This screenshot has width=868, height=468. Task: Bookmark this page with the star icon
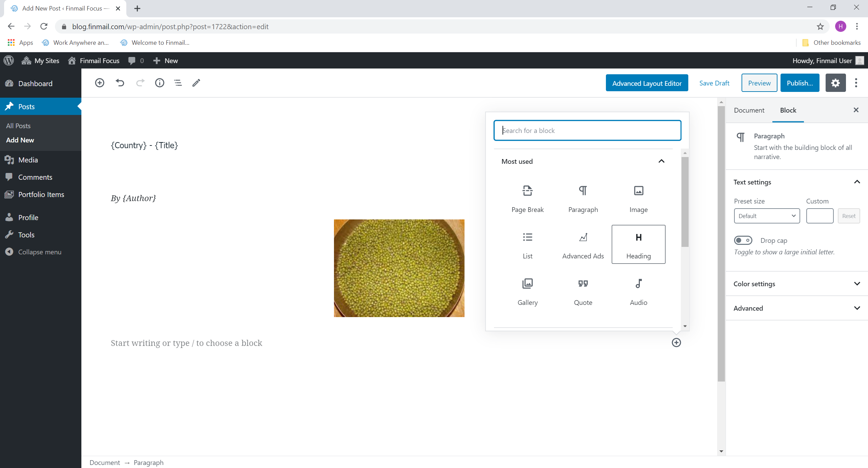pyautogui.click(x=820, y=26)
